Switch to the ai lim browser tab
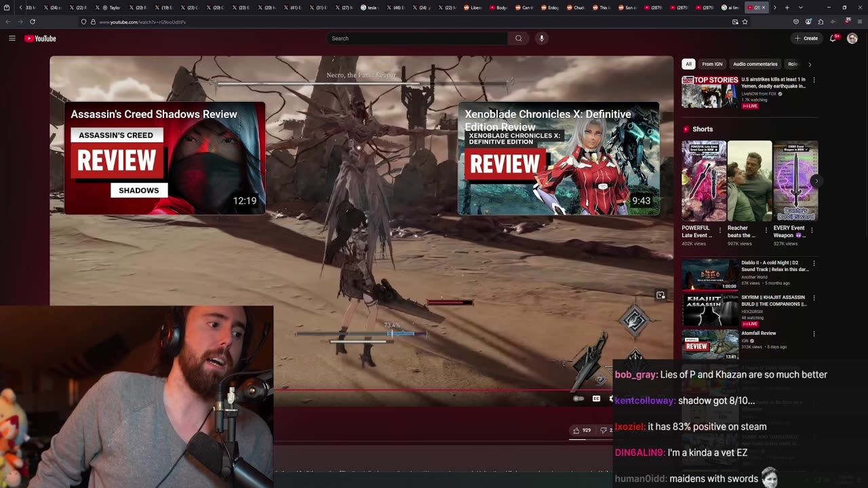The height and width of the screenshot is (488, 868). coord(731,7)
